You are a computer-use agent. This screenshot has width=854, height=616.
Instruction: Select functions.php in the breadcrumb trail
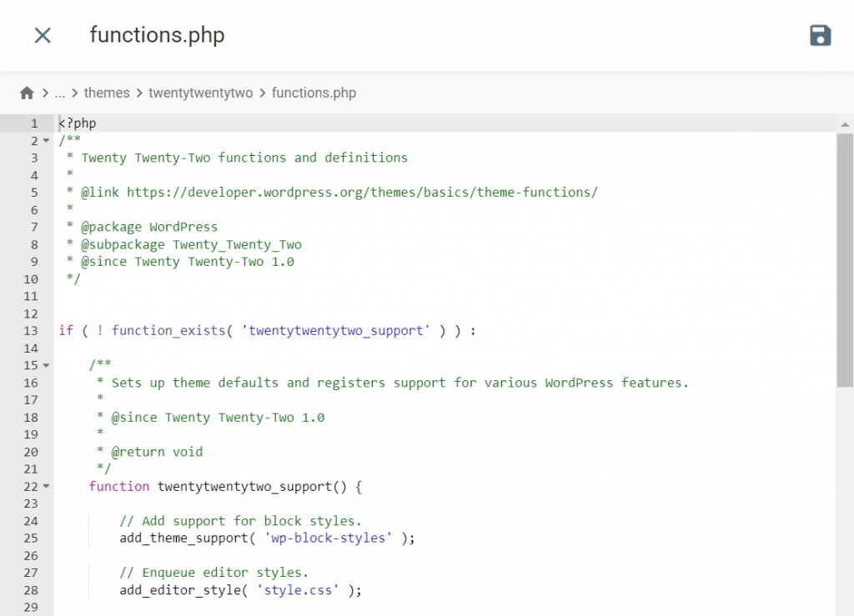[314, 93]
